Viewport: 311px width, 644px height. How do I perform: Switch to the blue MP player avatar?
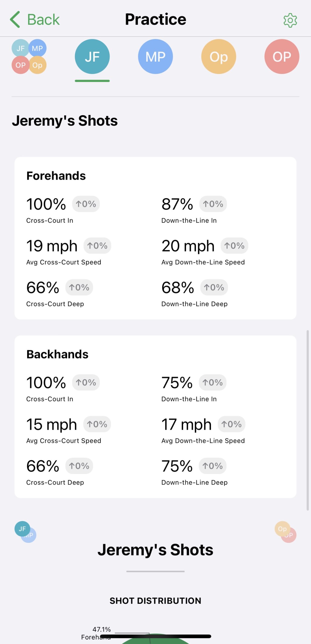click(x=155, y=57)
